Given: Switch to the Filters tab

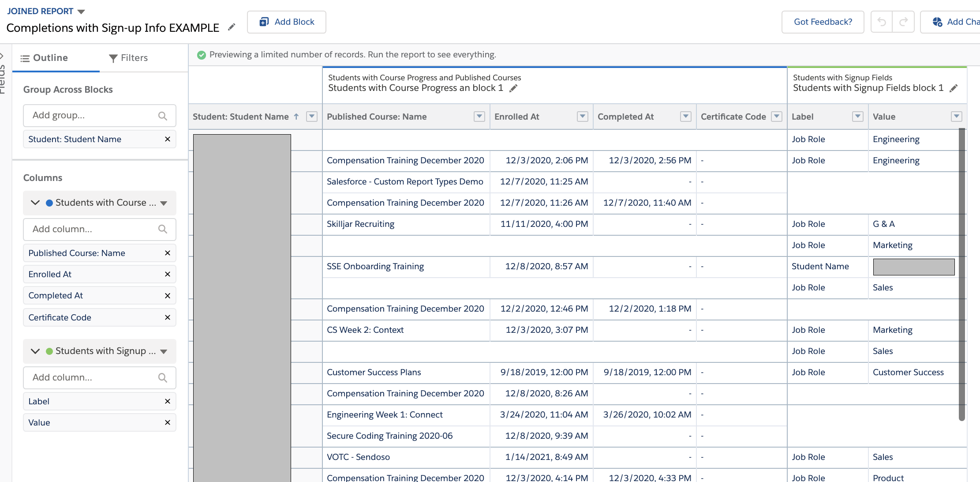Looking at the screenshot, I should coord(128,58).
